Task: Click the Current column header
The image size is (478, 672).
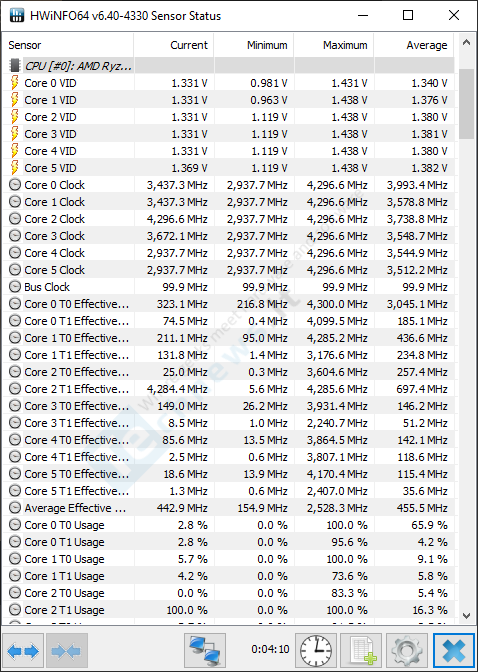Action: [x=174, y=45]
